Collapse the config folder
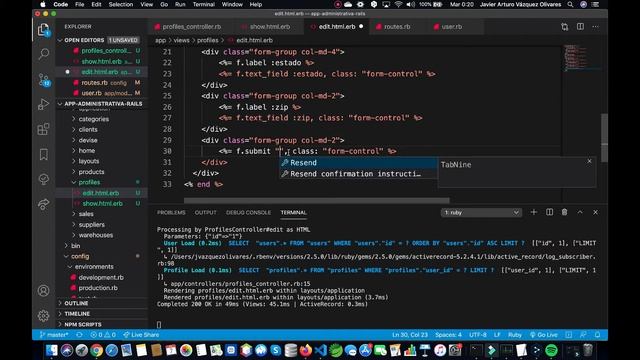640x360 pixels. point(80,256)
